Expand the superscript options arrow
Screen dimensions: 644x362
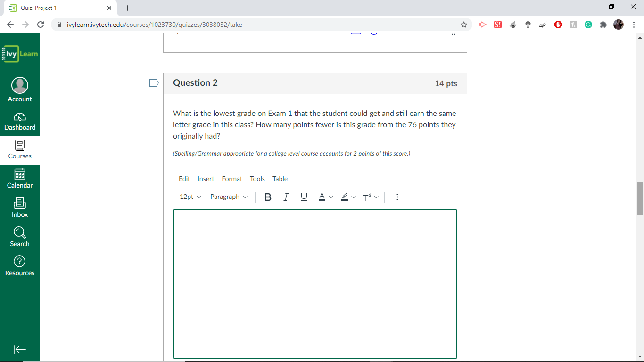point(377,197)
